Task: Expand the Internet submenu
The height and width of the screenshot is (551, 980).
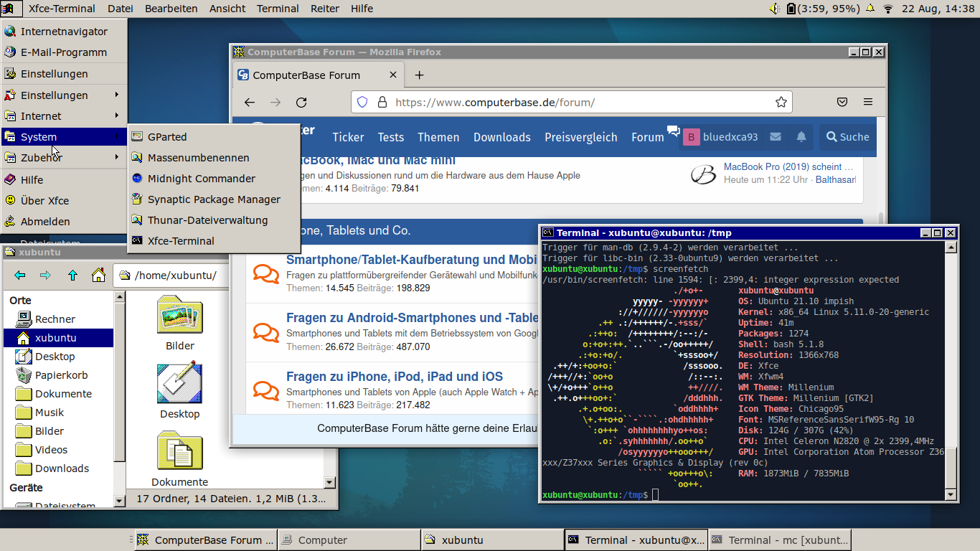Action: point(64,116)
